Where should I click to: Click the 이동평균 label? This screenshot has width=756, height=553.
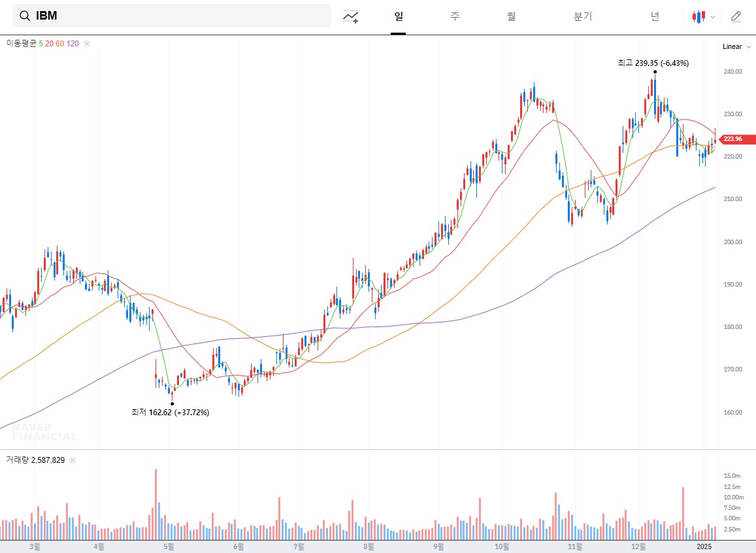(21, 43)
